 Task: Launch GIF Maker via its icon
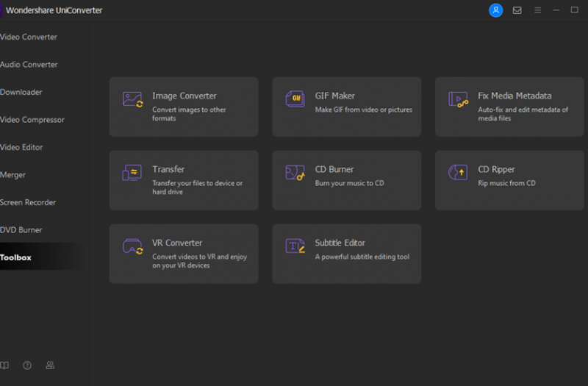(x=295, y=99)
